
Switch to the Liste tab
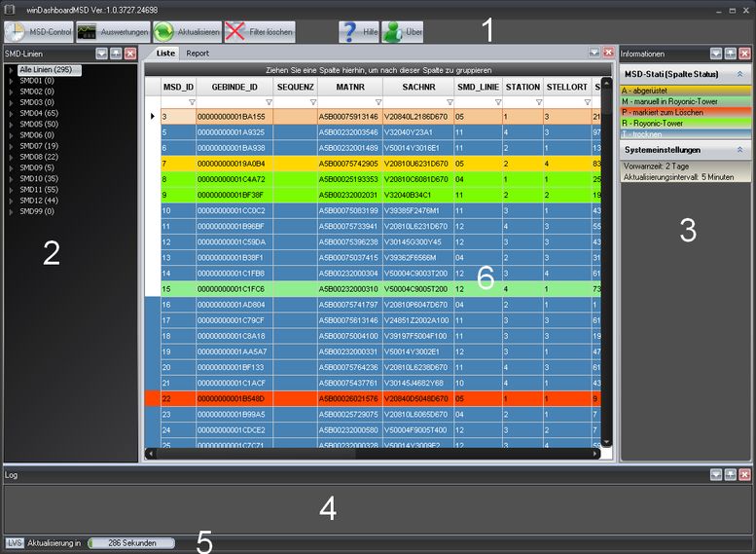point(165,54)
